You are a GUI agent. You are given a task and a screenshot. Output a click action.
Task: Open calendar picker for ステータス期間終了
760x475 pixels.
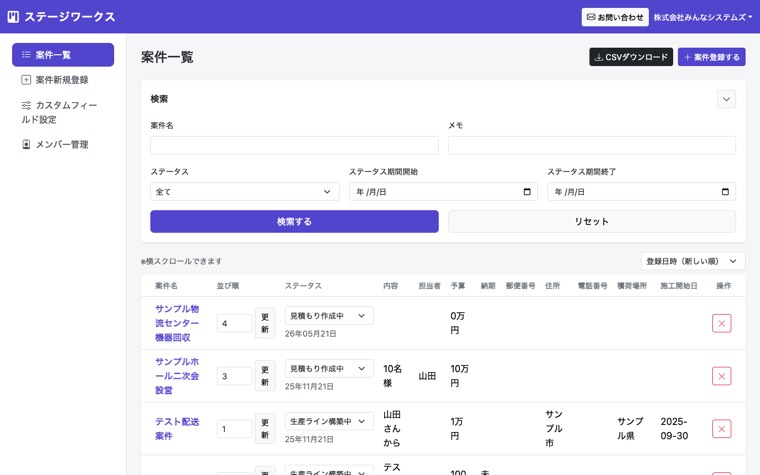point(725,191)
